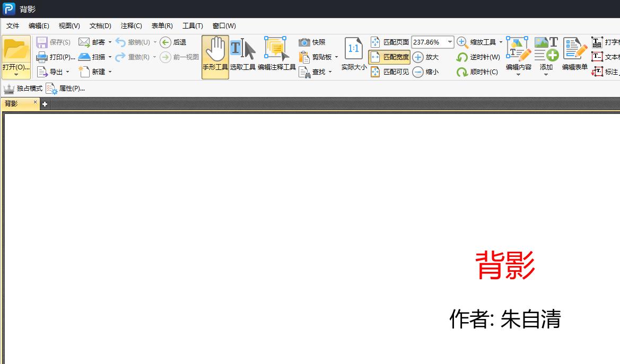This screenshot has width=620, height=364.
Task: Disable the 匹配宽度 fit width mode
Action: click(389, 57)
